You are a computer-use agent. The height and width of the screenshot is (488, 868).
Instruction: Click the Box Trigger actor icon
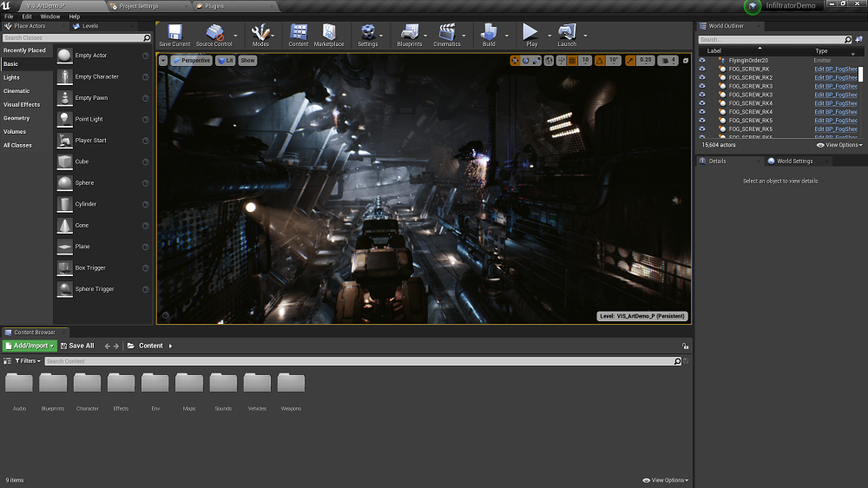tap(65, 267)
